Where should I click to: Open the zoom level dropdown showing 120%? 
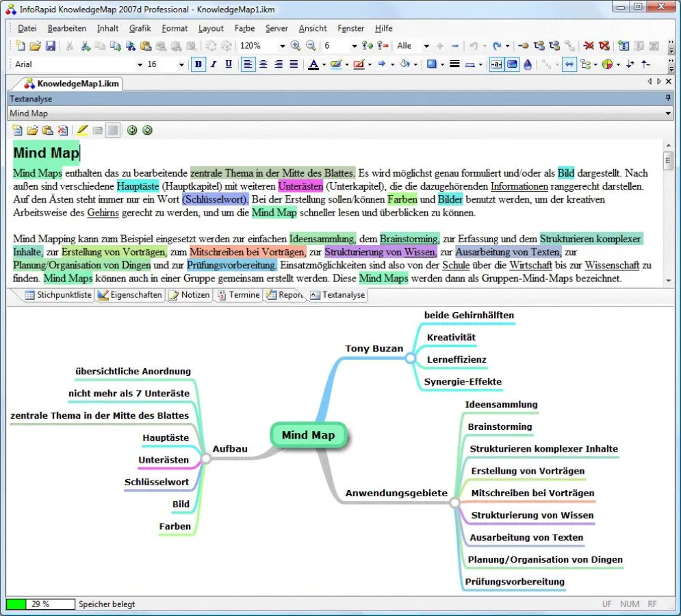[282, 46]
